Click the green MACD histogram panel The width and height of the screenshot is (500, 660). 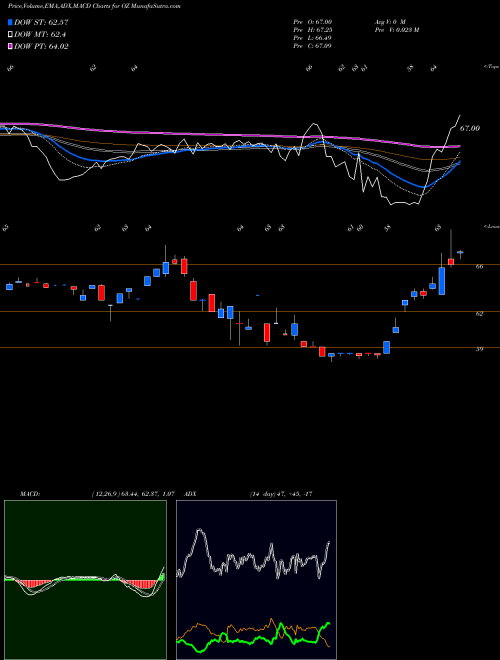tap(85, 580)
